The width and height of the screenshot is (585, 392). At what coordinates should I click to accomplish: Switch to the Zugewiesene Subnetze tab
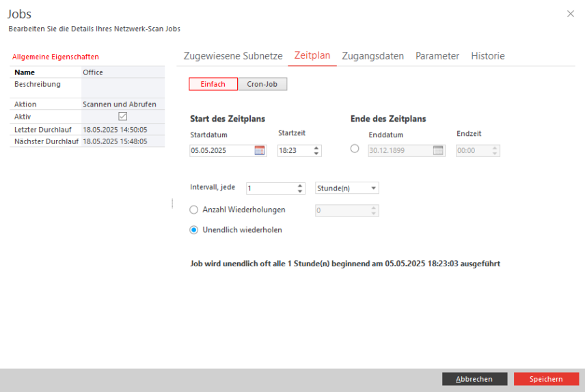tap(233, 56)
